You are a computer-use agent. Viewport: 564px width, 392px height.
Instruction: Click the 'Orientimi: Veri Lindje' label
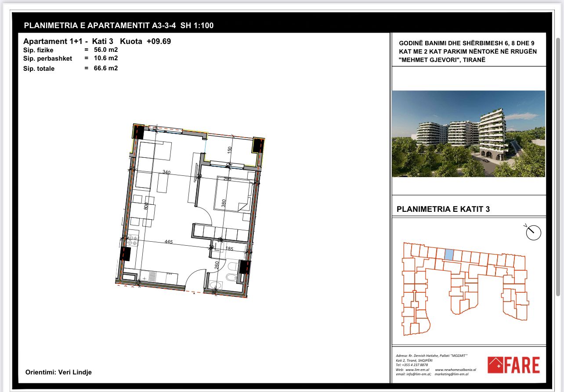coord(58,372)
